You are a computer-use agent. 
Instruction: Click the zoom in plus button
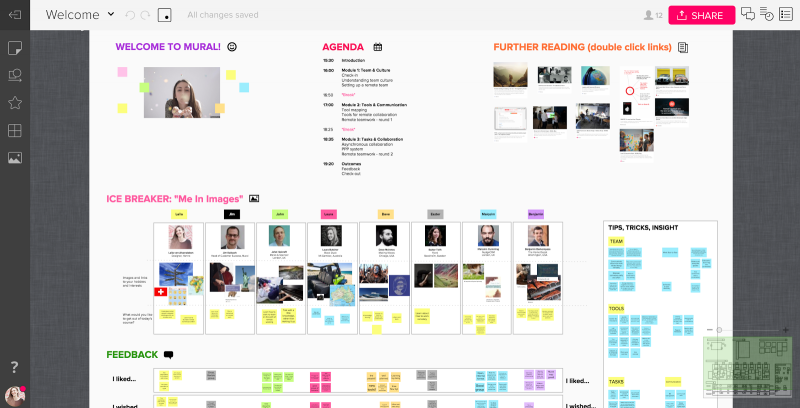pyautogui.click(x=786, y=330)
